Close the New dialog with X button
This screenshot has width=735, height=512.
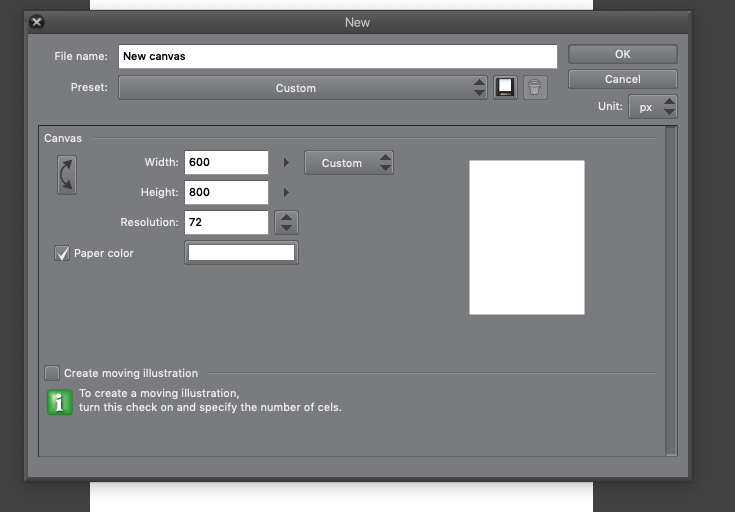37,21
